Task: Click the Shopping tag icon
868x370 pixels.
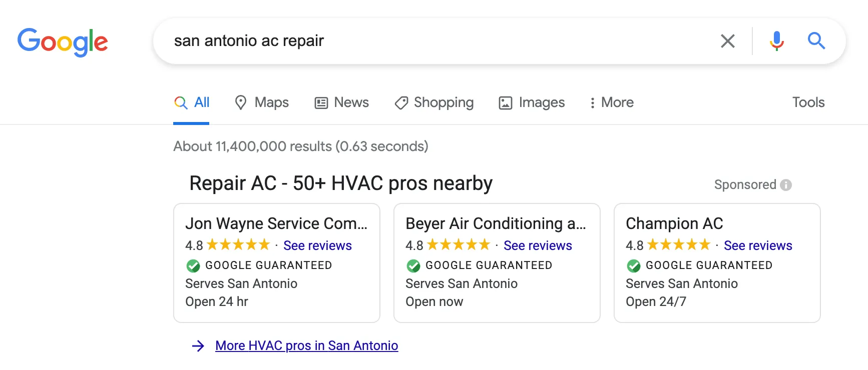Action: coord(401,103)
